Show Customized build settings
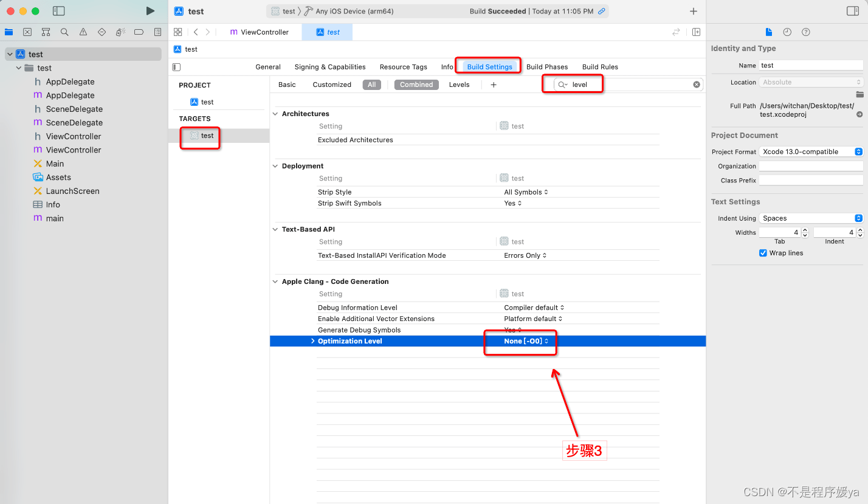 coord(332,85)
